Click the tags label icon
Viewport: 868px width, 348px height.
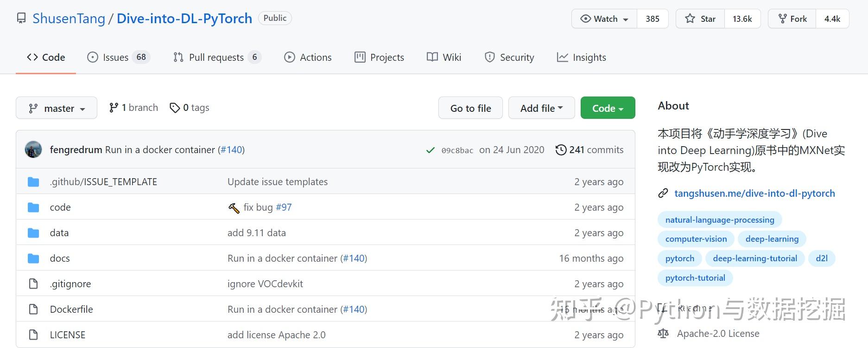point(175,108)
